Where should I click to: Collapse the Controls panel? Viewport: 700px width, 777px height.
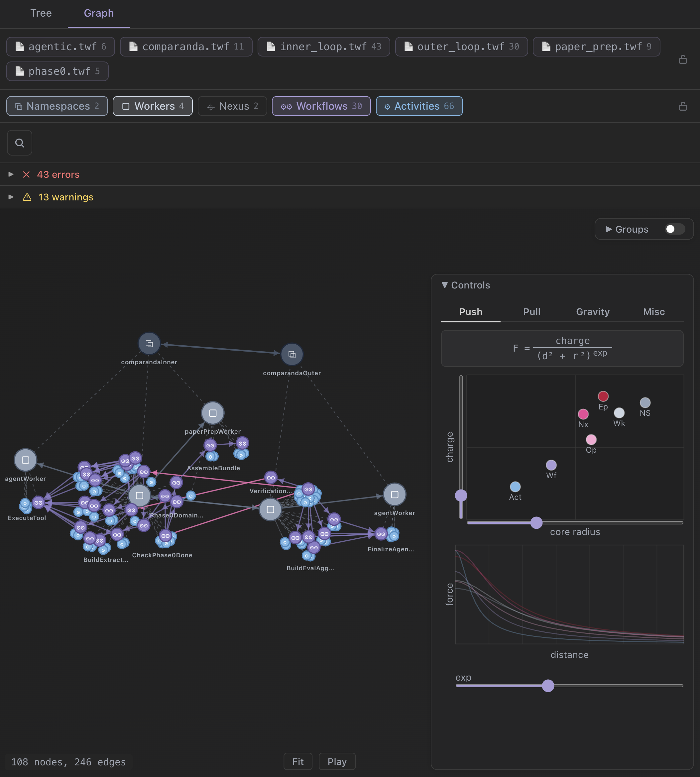[x=466, y=285]
